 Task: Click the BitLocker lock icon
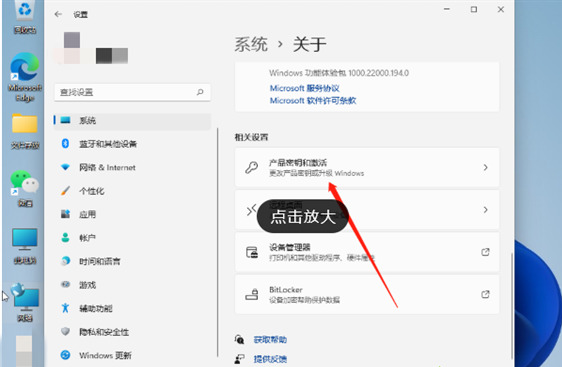[252, 294]
